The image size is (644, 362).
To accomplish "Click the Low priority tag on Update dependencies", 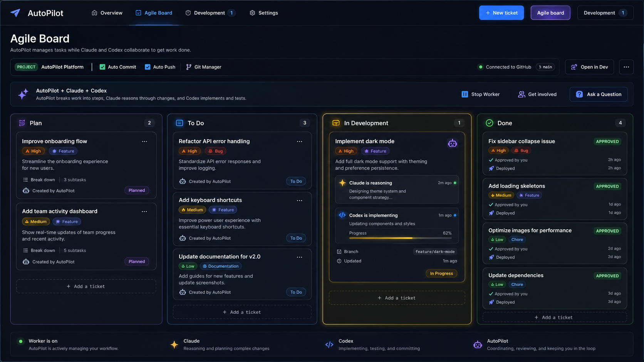I will (x=496, y=285).
